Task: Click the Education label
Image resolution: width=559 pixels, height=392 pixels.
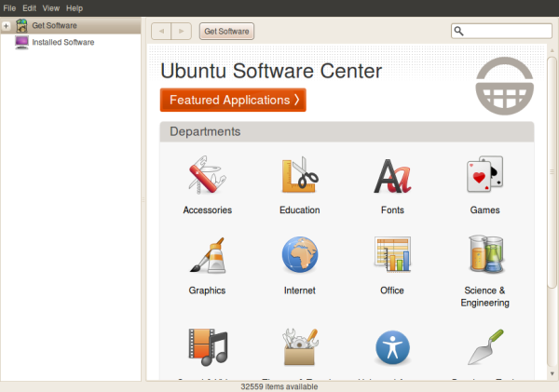Action: click(x=300, y=210)
